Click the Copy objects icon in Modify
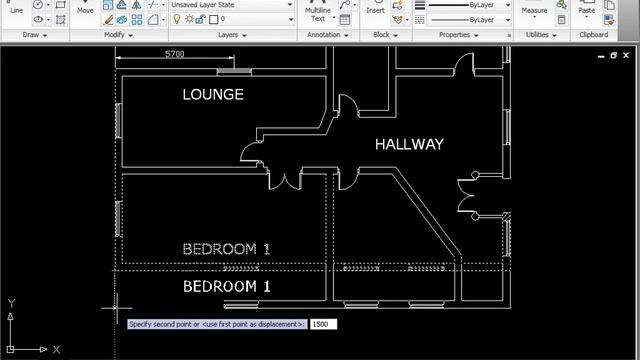 click(x=122, y=19)
